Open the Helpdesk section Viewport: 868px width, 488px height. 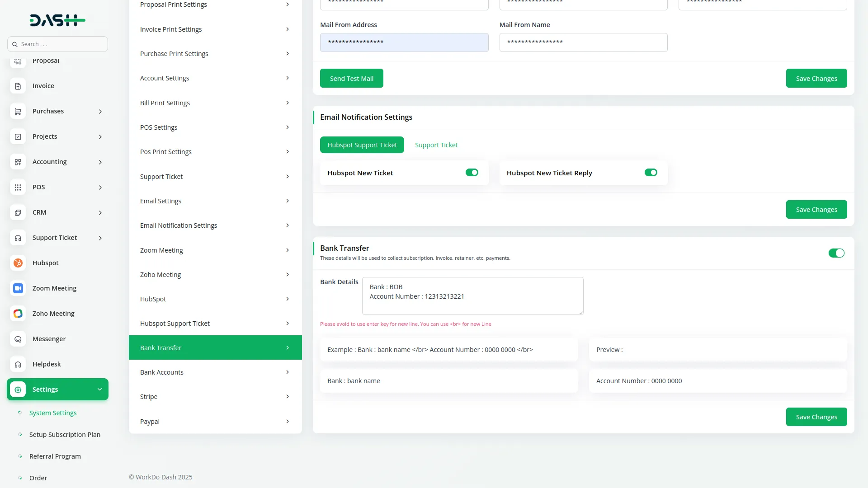pos(46,364)
